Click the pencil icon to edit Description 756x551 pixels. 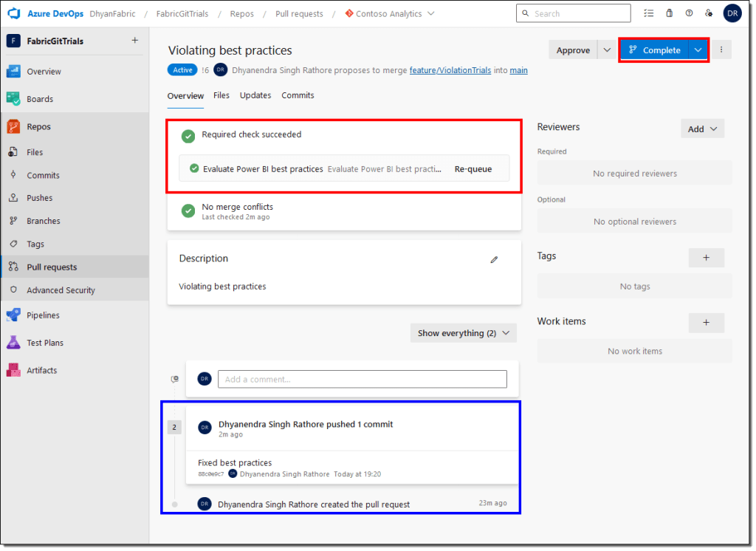(x=494, y=259)
